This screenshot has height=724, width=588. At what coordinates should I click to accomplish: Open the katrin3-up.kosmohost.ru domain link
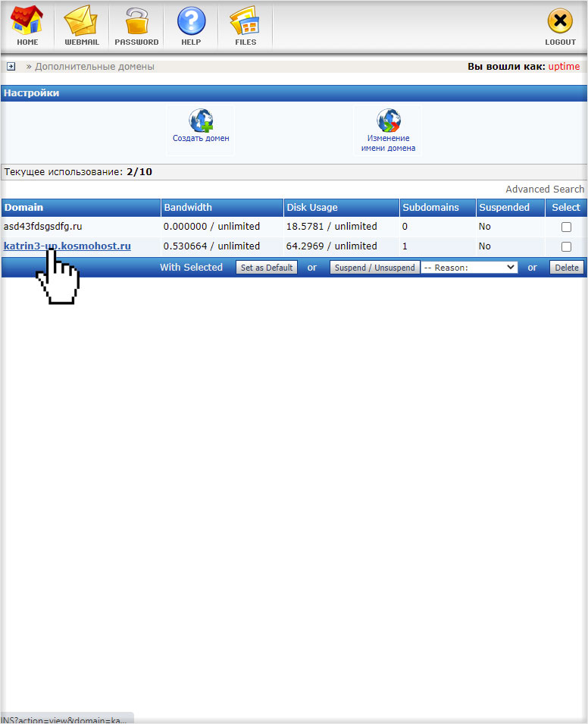click(67, 246)
